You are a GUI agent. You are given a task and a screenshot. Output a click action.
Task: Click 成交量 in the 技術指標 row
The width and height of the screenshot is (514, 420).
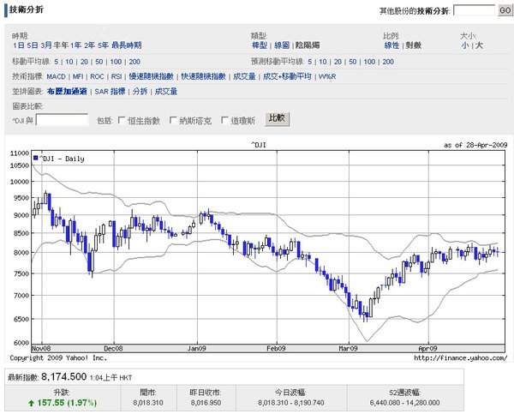[244, 76]
